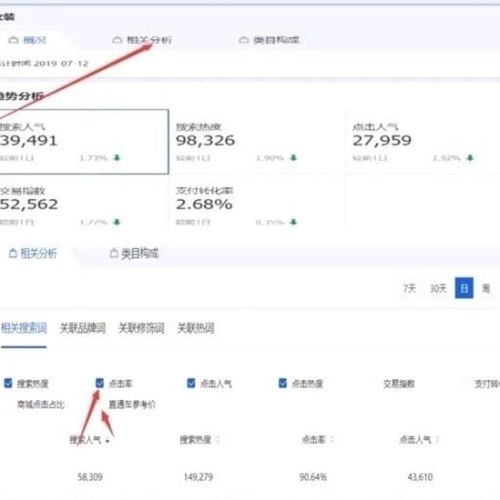Select the 搜索热度 98,326 metric card
Viewport: 500px width, 500px height.
257,142
